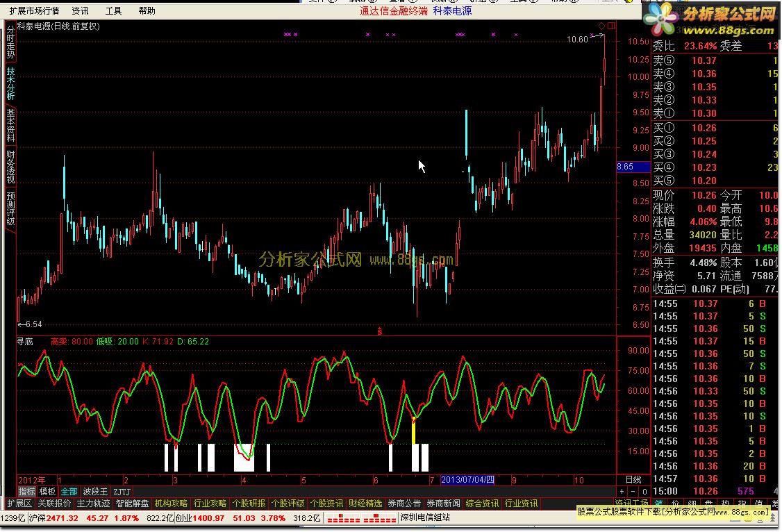782x532 pixels.
Task: Click the 10.60 high price label
Action: coord(578,40)
